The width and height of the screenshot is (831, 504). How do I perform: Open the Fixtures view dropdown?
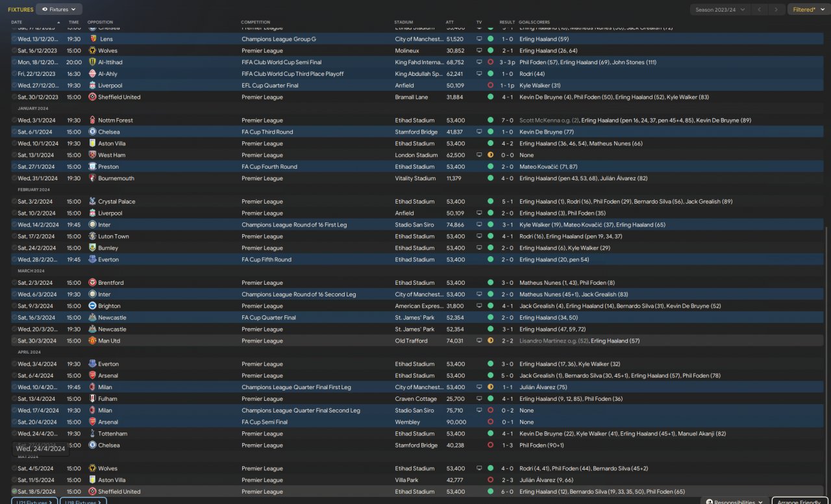pyautogui.click(x=59, y=10)
